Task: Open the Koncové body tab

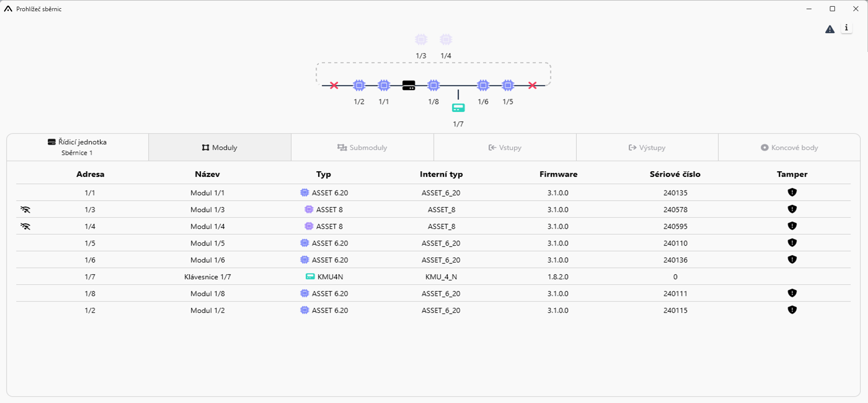Action: pyautogui.click(x=789, y=148)
